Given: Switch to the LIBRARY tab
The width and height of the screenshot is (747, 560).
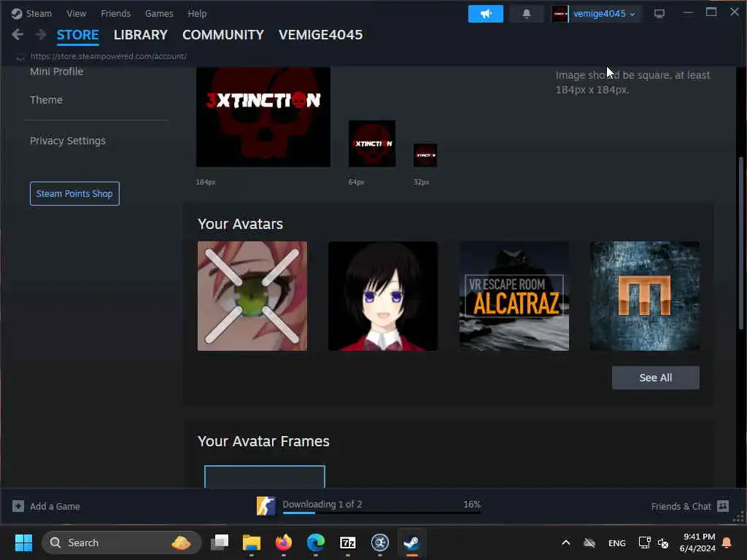Looking at the screenshot, I should click(141, 35).
